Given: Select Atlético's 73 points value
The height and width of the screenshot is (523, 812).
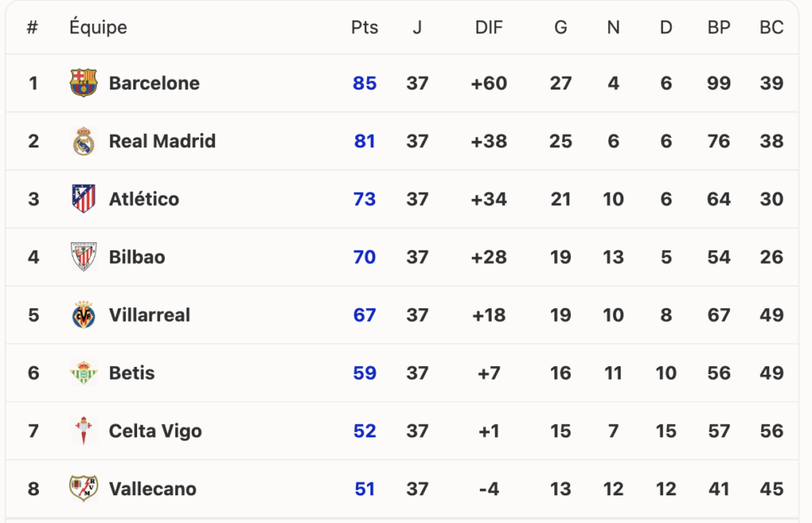Looking at the screenshot, I should tap(365, 199).
